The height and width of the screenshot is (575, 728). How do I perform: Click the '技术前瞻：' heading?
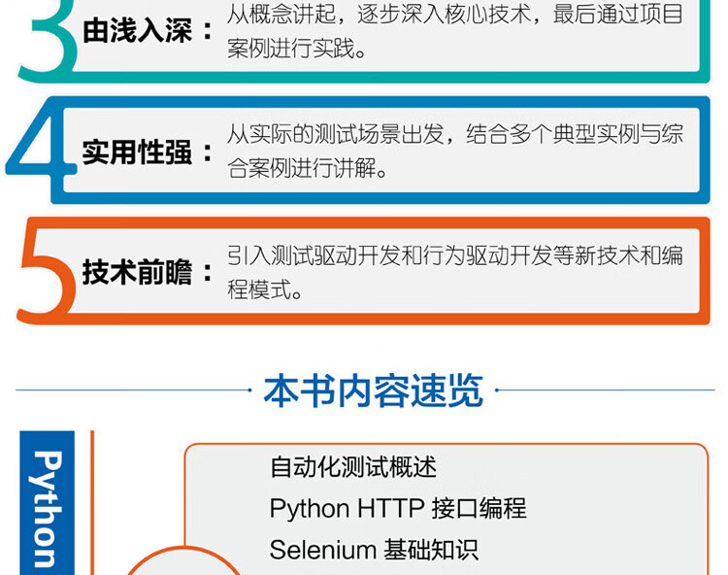[148, 273]
